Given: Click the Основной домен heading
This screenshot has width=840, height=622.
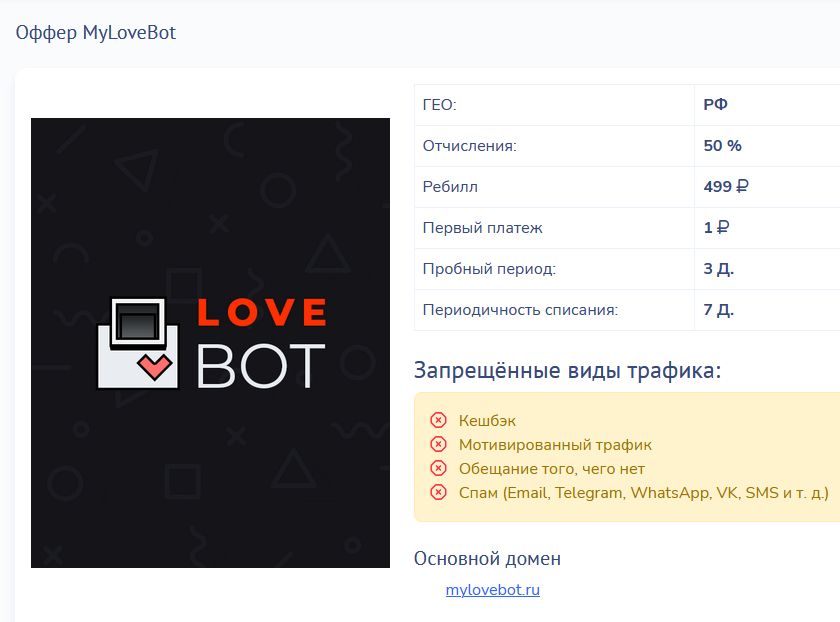Looking at the screenshot, I should [487, 558].
